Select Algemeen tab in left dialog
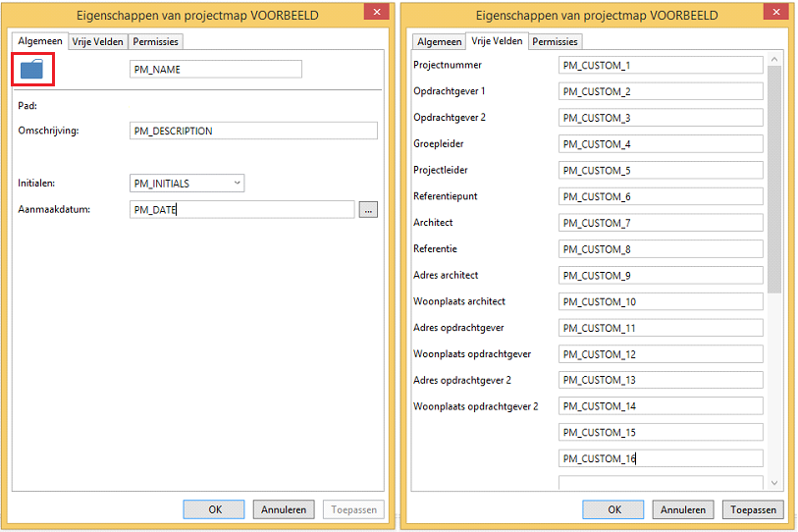 click(40, 40)
